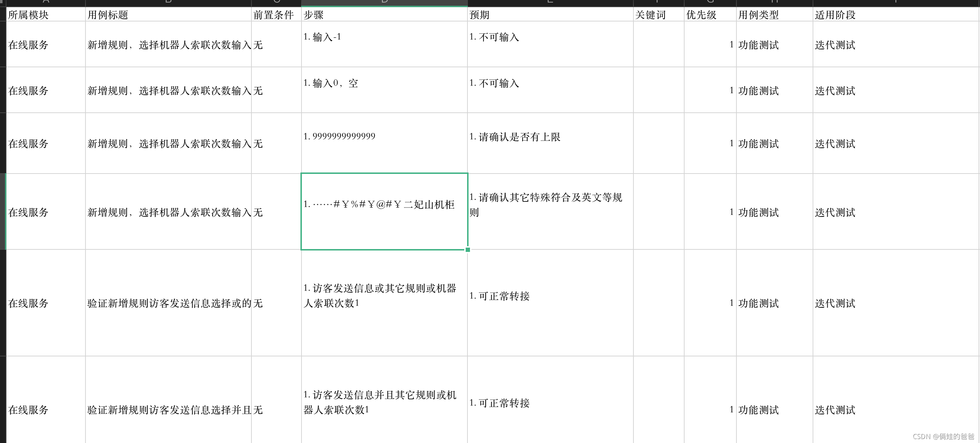Select the 关键词 header cell
Screen dimensions: 980x443
(x=658, y=14)
